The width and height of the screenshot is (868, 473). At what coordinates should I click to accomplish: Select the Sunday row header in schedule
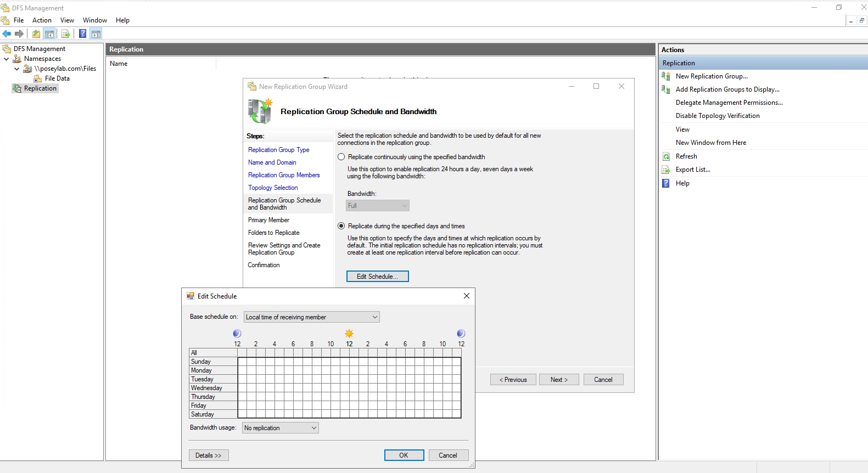(213, 362)
